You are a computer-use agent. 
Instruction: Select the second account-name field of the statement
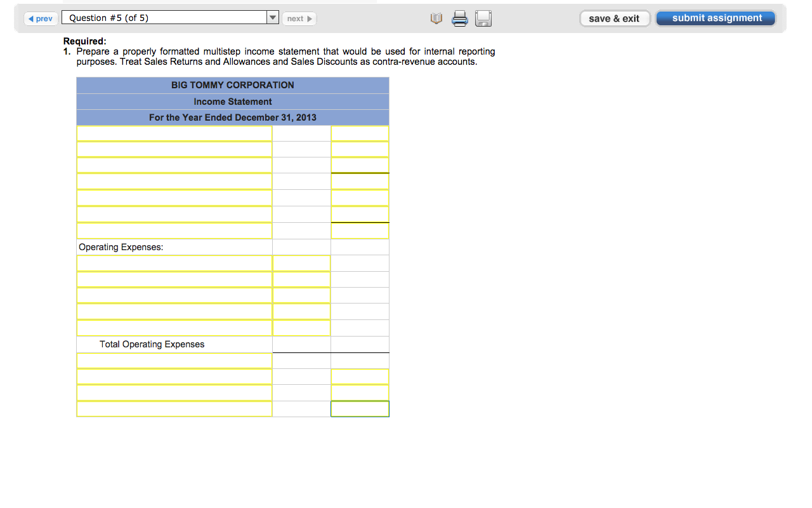(174, 149)
